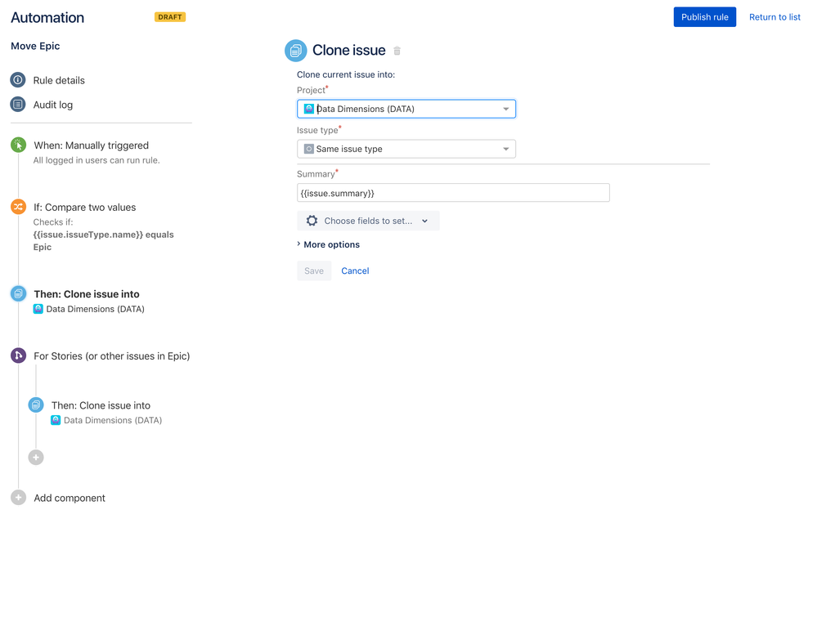Click the Move Epic rule name
This screenshot has width=817, height=644.
tap(35, 46)
